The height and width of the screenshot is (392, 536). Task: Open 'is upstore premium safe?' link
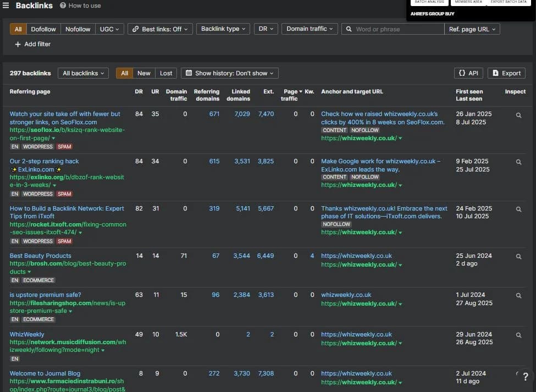[45, 295]
